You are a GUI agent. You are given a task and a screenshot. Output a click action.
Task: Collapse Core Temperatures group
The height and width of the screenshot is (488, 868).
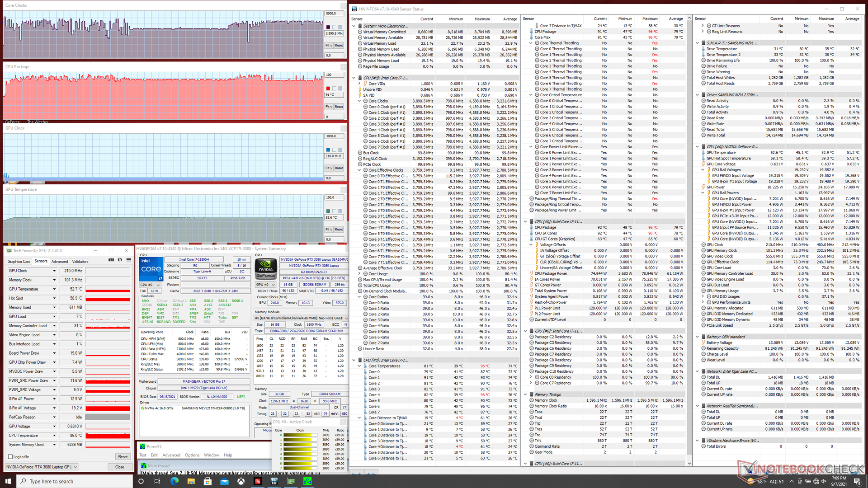tap(359, 366)
